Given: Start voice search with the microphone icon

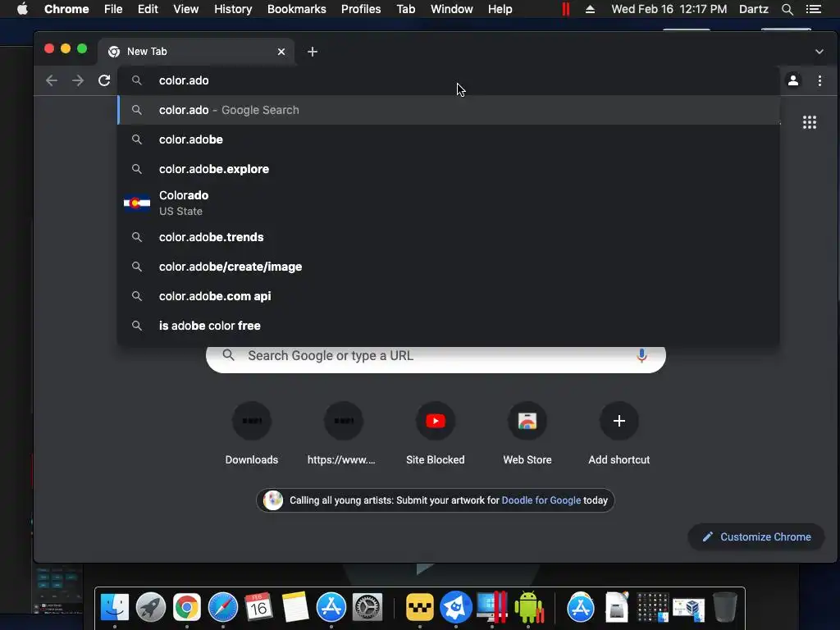Looking at the screenshot, I should (641, 355).
